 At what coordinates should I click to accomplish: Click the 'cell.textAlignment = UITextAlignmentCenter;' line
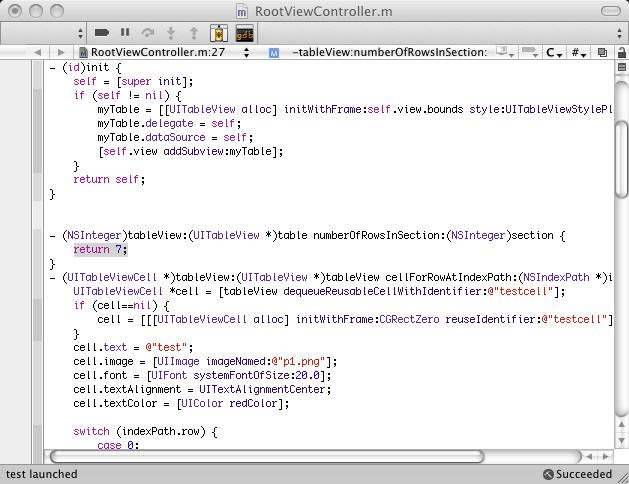202,389
